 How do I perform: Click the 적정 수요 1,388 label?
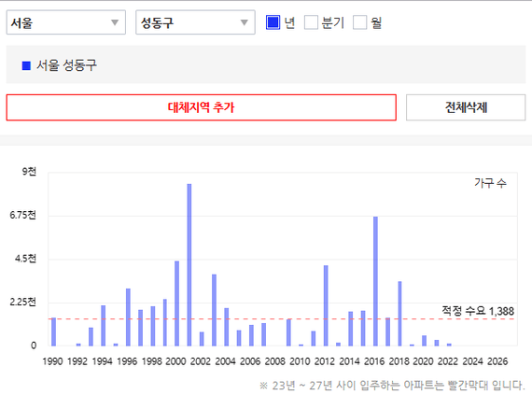tap(478, 311)
